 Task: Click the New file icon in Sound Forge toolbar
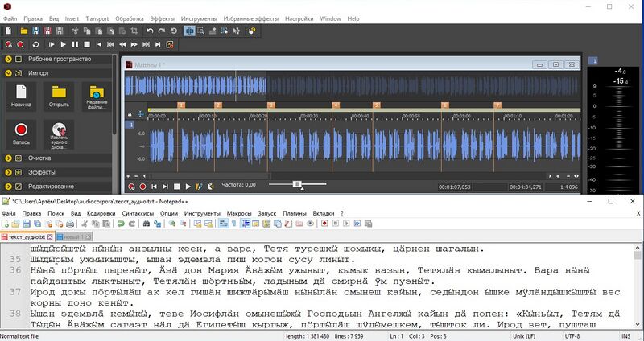(x=9, y=31)
